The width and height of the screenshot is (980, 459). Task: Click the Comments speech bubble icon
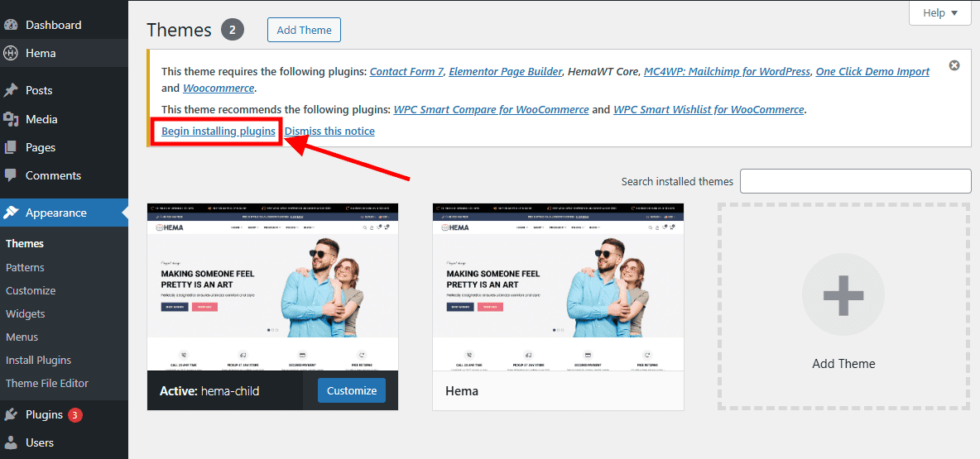[x=12, y=175]
